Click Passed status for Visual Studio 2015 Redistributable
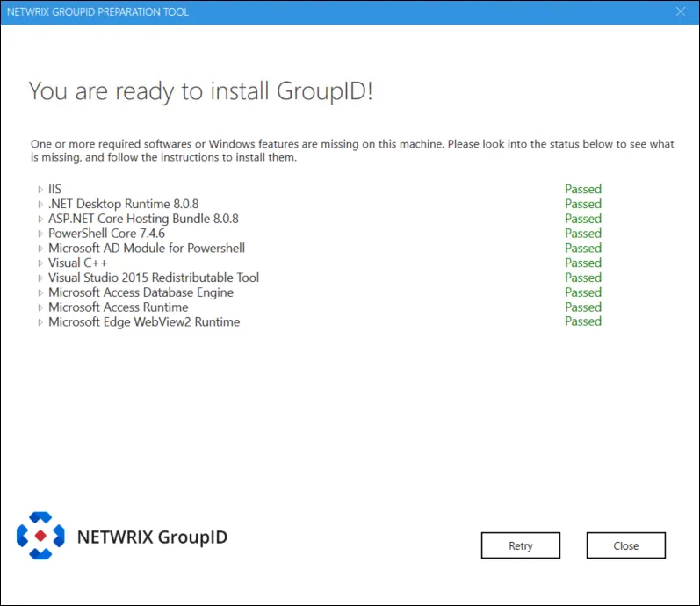This screenshot has width=700, height=606. coord(583,278)
